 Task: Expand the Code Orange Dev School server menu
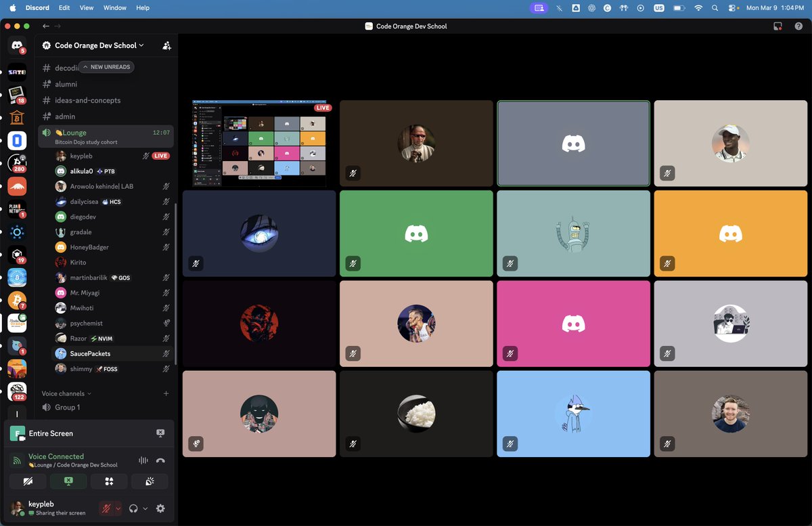[99, 45]
